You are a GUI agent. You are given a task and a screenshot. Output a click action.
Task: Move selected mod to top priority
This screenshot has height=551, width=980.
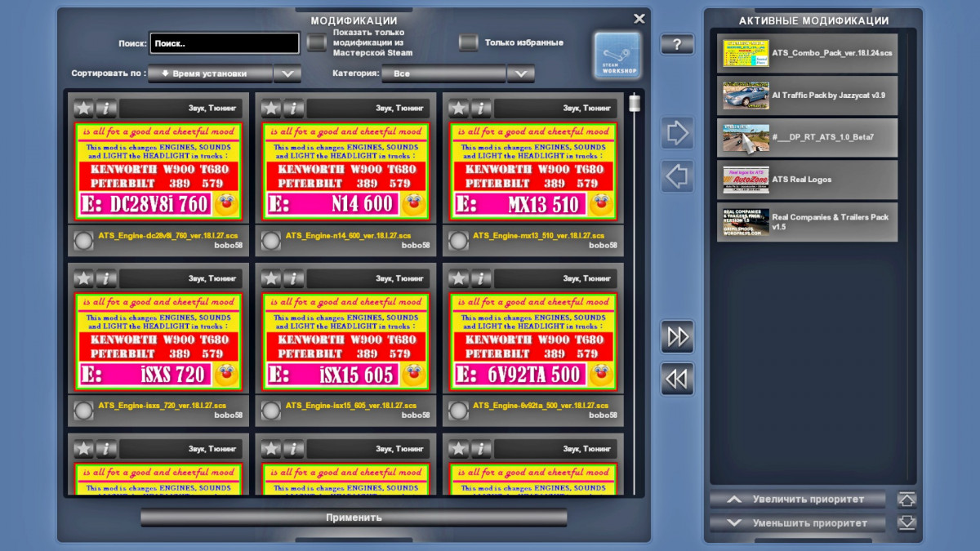click(906, 500)
